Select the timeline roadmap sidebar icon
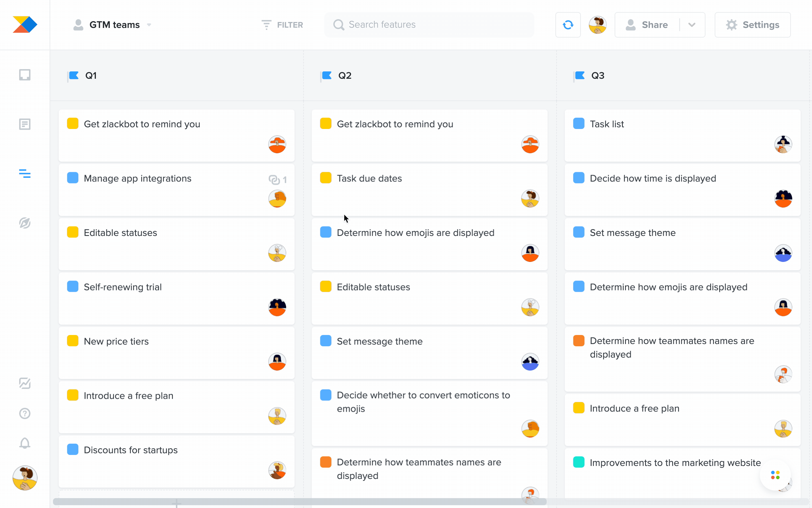This screenshot has height=508, width=812. click(x=25, y=174)
